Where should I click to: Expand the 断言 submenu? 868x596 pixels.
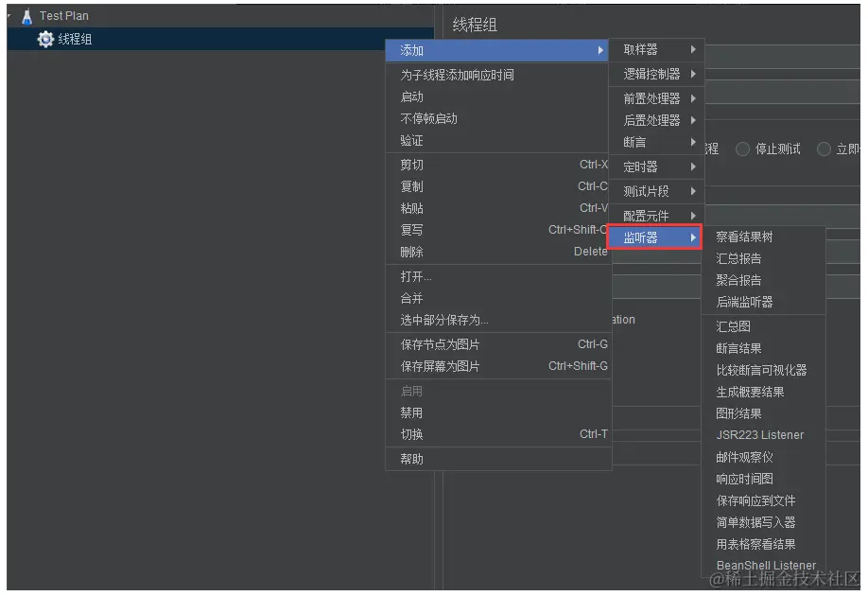656,142
